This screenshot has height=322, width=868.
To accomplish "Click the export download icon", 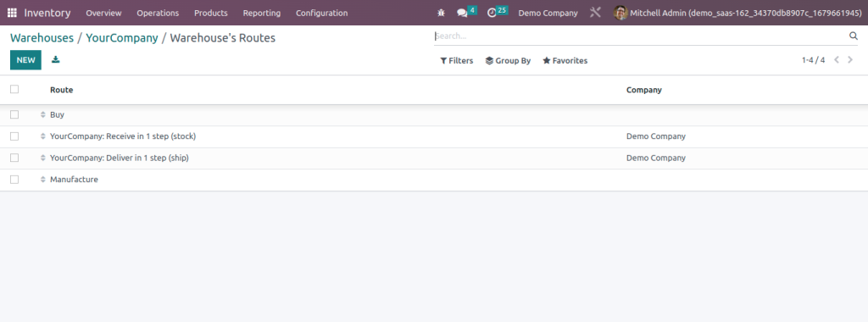I will point(55,60).
